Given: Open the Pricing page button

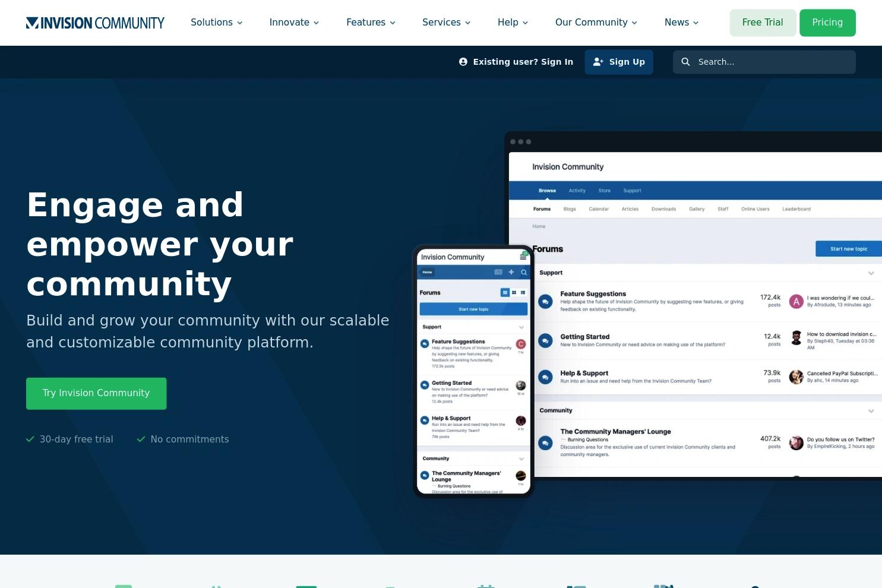Looking at the screenshot, I should click(827, 23).
